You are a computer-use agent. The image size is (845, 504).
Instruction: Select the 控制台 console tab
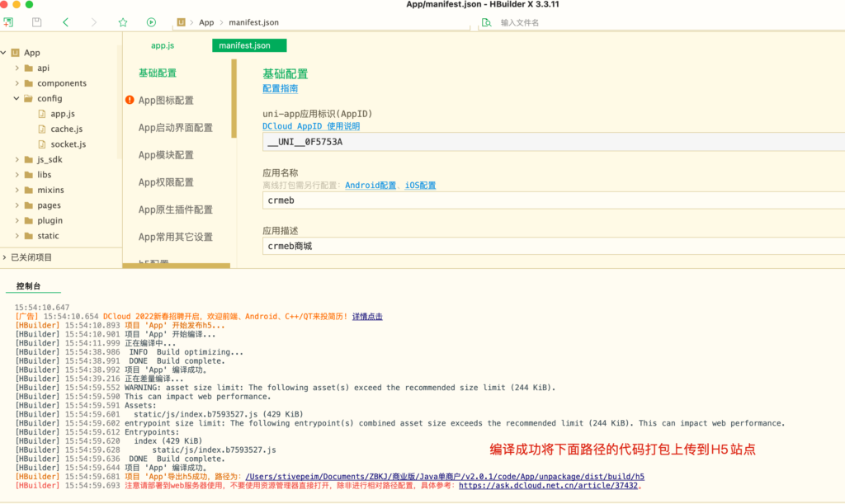(x=29, y=286)
